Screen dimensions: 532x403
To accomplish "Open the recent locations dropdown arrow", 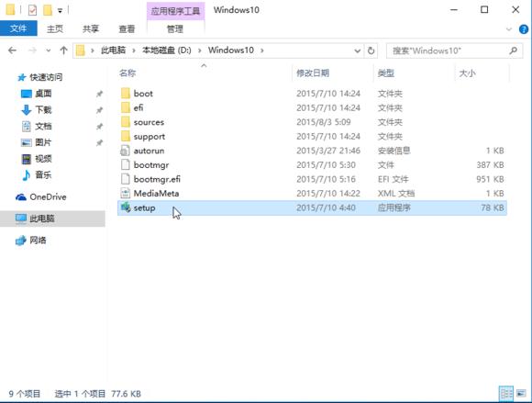I will (x=49, y=50).
